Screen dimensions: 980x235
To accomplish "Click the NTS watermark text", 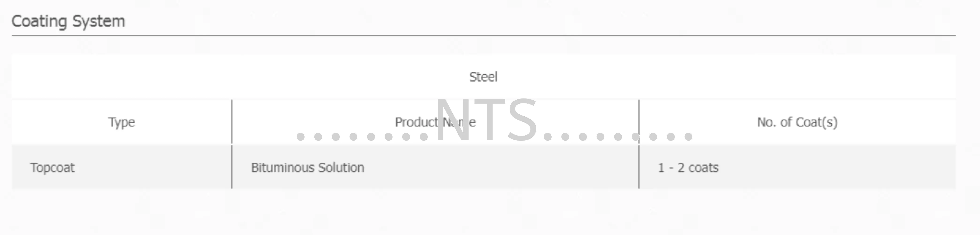I will (487, 120).
